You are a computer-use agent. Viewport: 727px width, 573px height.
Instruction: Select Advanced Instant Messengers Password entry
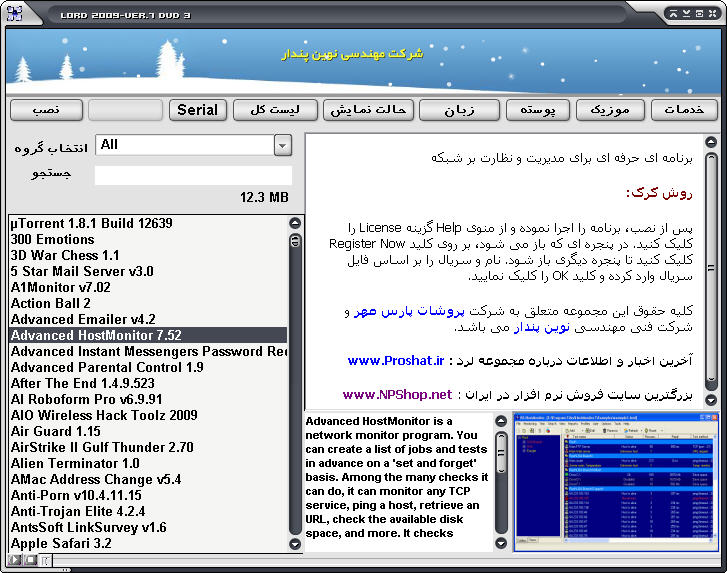click(x=148, y=351)
